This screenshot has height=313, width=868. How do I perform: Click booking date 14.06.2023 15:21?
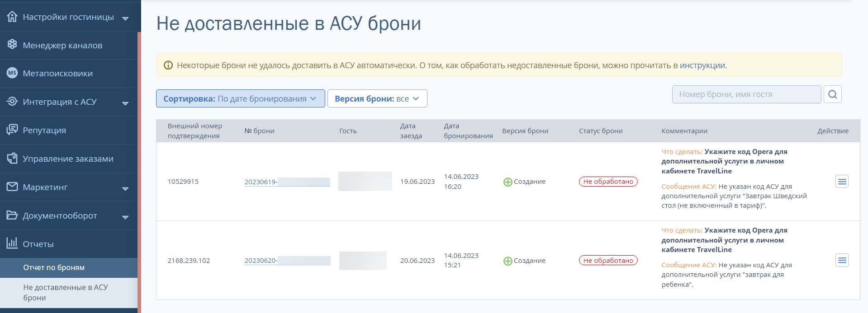pos(461,260)
